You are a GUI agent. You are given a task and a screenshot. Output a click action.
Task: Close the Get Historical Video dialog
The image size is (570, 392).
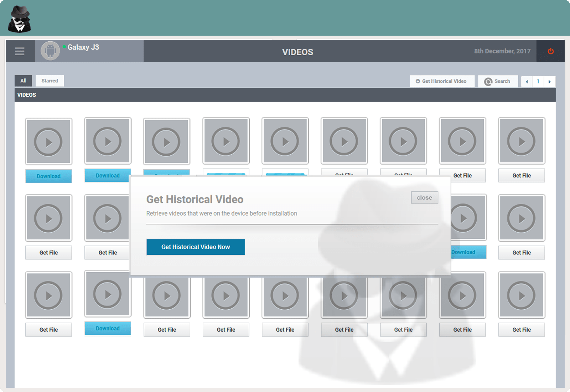(424, 197)
